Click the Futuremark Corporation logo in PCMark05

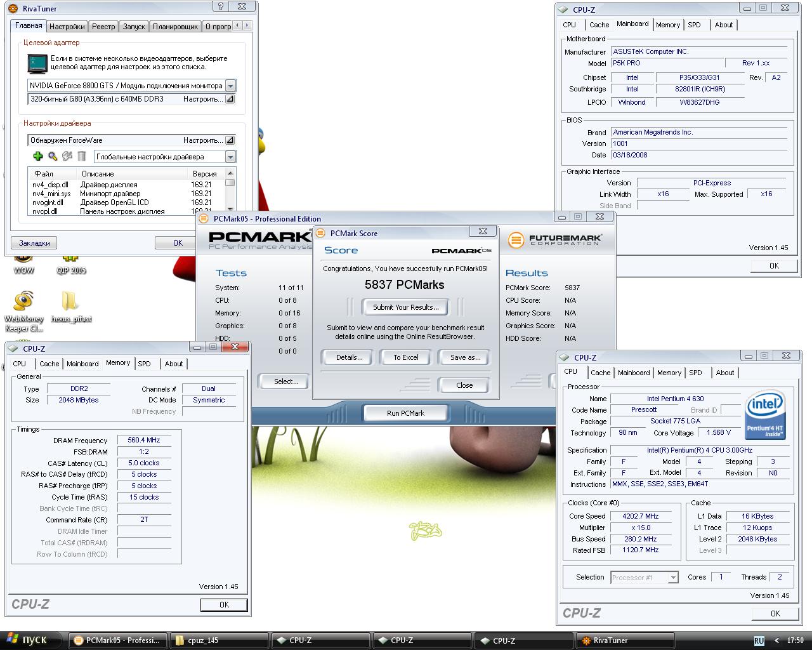click(555, 239)
